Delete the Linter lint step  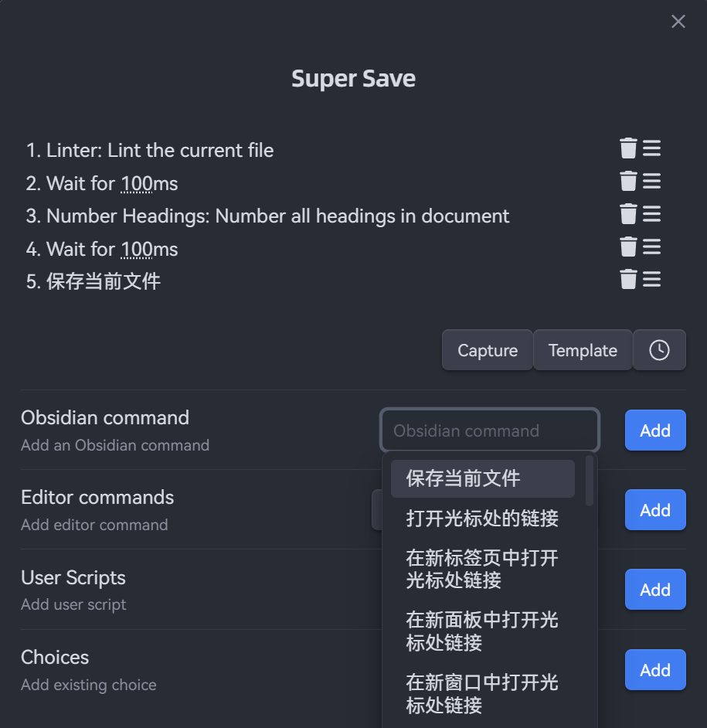point(628,148)
